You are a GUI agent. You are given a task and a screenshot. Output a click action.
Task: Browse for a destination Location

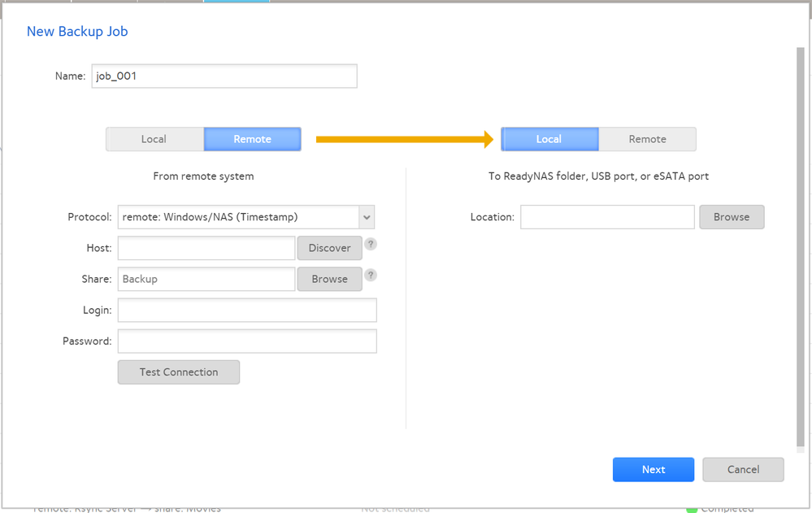(x=732, y=217)
